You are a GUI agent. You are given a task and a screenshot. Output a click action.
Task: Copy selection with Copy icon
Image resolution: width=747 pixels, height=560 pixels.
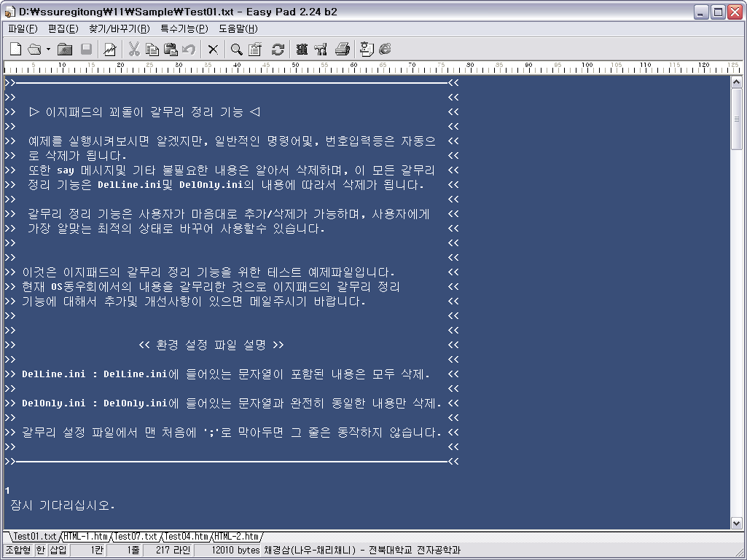[152, 49]
